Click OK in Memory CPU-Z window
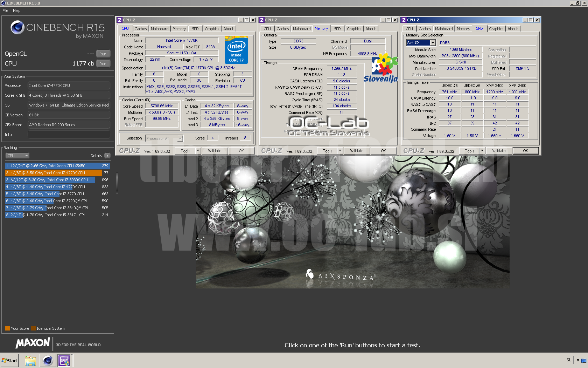This screenshot has height=368, width=588. [x=383, y=151]
